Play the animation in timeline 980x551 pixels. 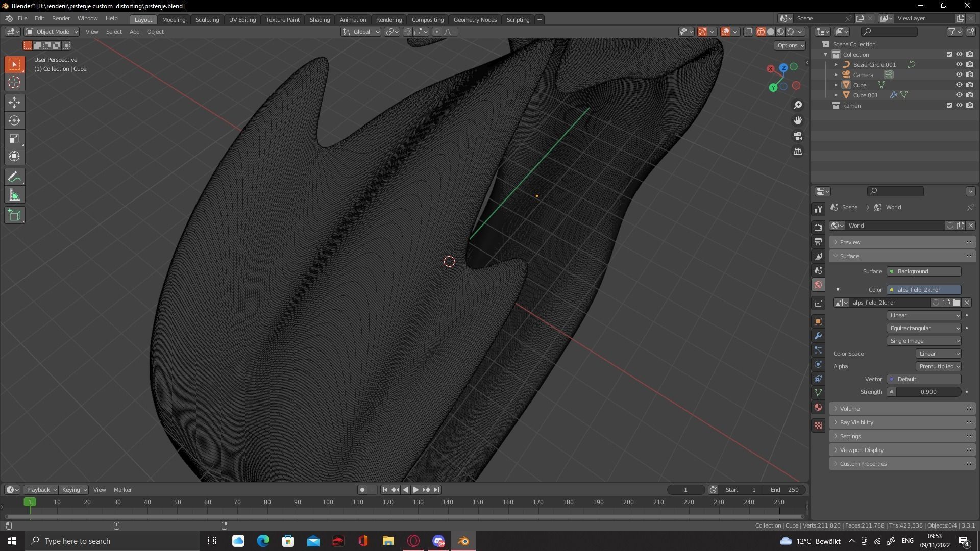(415, 490)
